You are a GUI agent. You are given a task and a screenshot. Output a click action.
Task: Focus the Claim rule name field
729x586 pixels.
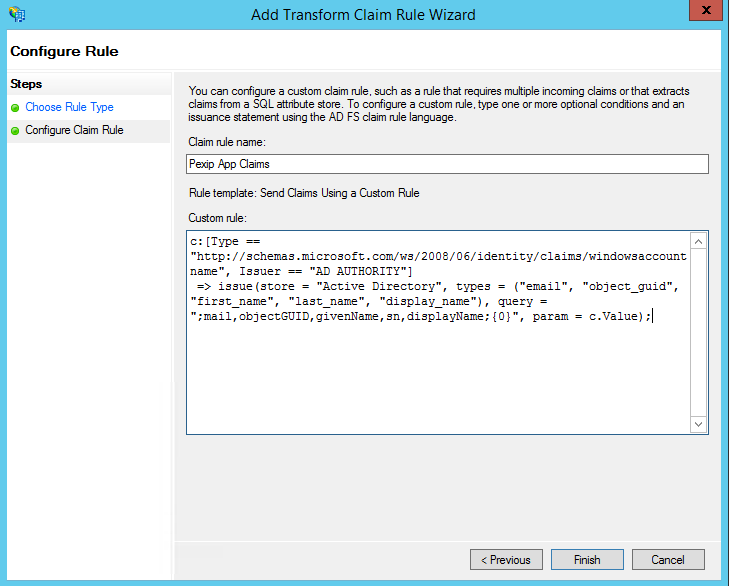[x=447, y=164]
